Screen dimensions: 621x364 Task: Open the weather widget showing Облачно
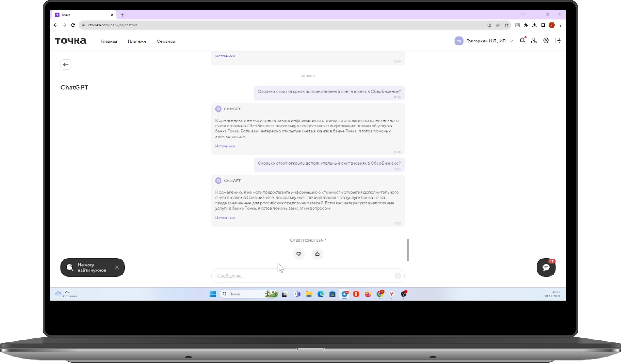coord(66,294)
